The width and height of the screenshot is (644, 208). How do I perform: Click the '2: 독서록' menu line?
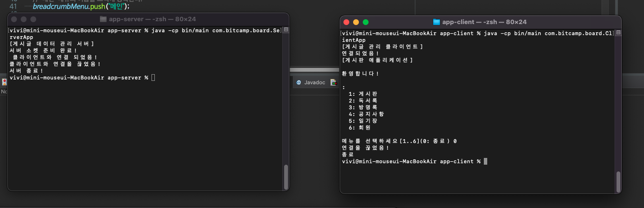363,101
